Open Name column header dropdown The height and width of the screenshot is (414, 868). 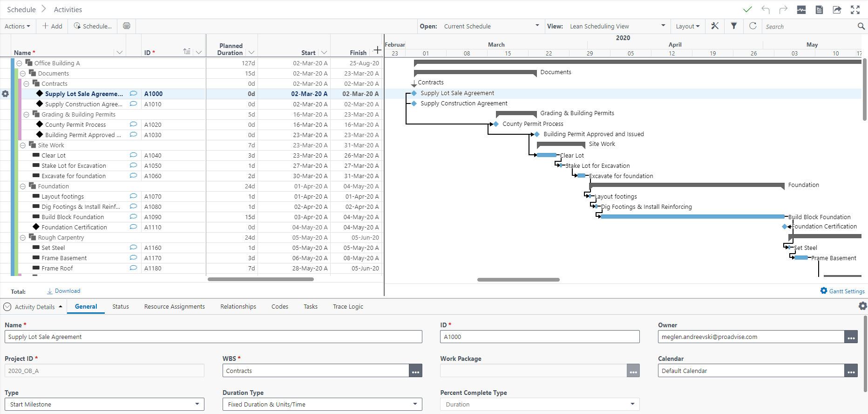click(120, 52)
